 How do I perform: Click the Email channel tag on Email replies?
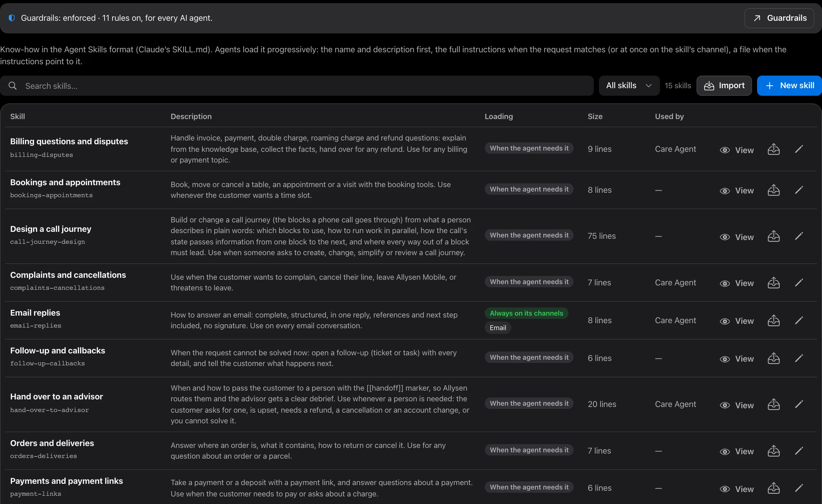pyautogui.click(x=497, y=328)
